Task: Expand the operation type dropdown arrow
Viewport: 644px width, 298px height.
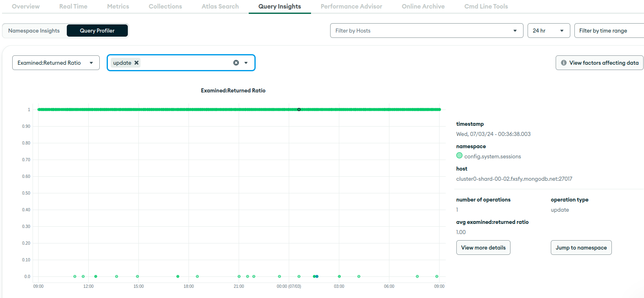Action: [x=246, y=63]
